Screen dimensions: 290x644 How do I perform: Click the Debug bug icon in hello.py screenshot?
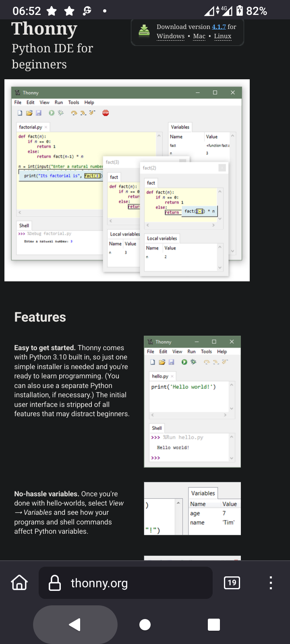[193, 362]
